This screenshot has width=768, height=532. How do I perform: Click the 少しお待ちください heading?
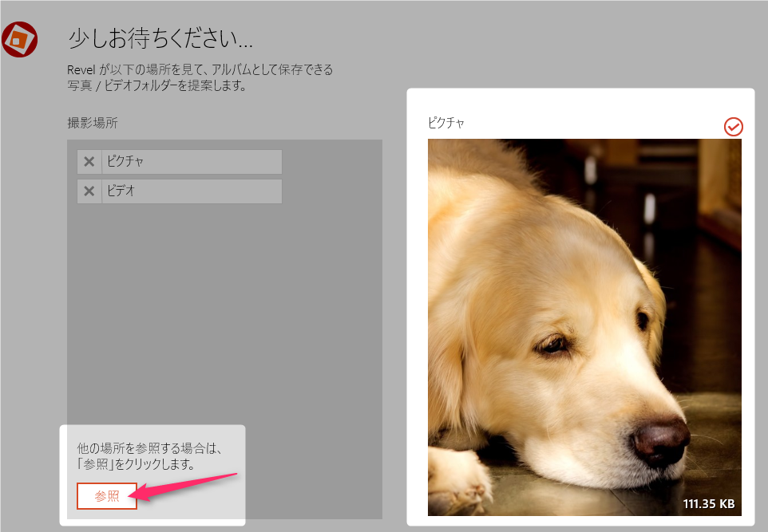[160, 38]
